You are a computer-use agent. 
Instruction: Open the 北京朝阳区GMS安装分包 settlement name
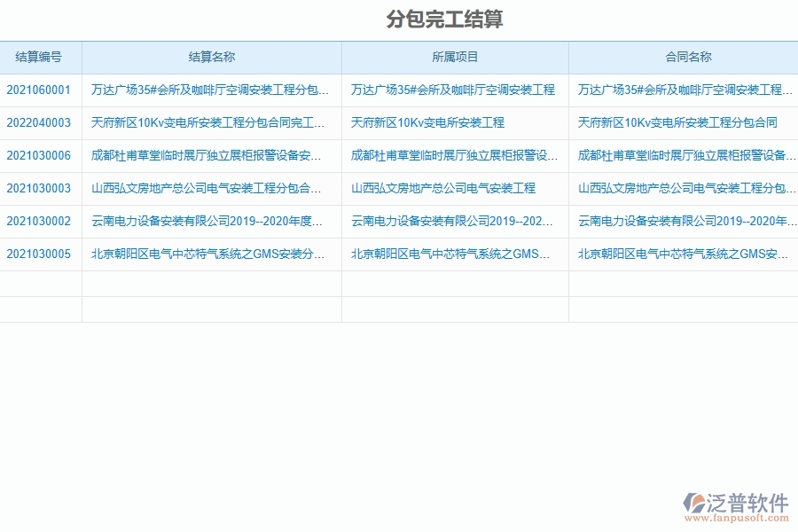pos(208,253)
